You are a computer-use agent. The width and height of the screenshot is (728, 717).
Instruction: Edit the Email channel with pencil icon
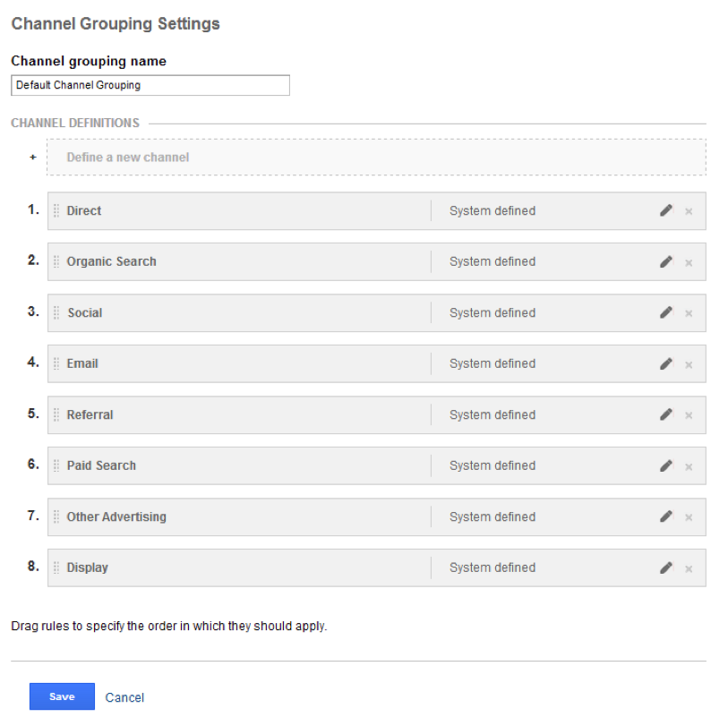(x=665, y=363)
